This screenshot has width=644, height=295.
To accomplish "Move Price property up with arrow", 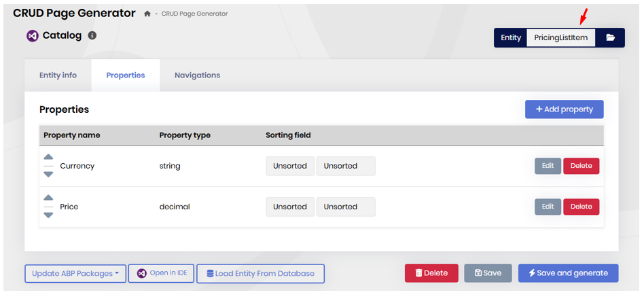I will 48,198.
